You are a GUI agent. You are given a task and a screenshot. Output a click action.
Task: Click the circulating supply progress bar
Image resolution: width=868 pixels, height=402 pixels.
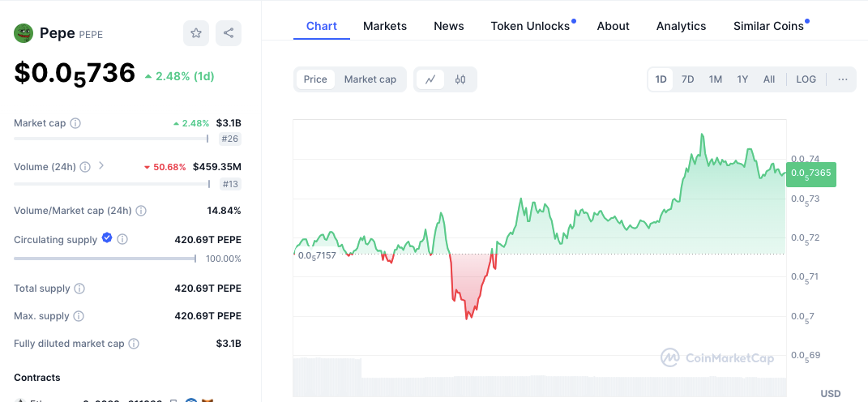coord(105,259)
